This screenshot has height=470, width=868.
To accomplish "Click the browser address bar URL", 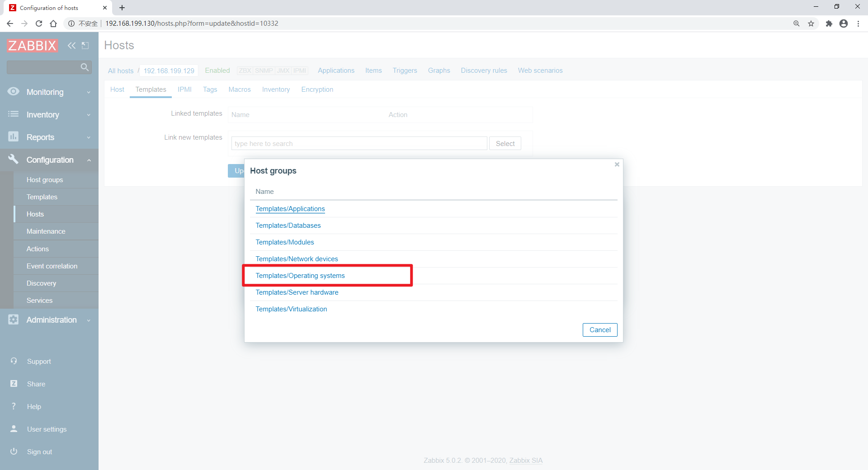I will click(x=192, y=23).
